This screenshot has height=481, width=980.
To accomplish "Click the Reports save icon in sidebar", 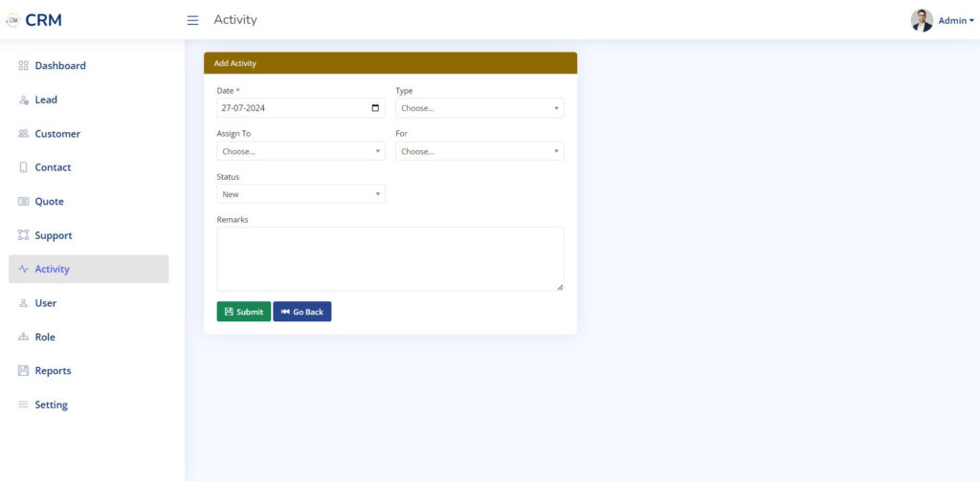I will click(x=24, y=371).
